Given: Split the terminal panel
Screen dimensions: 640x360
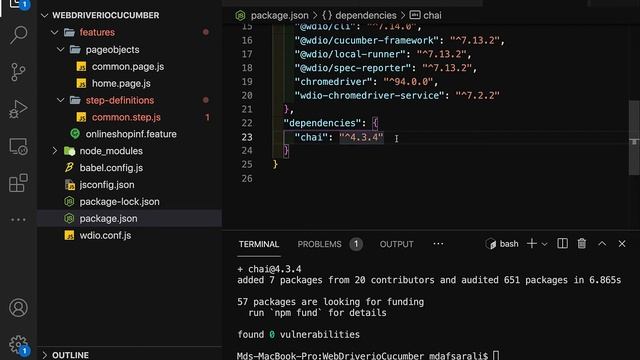Looking at the screenshot, I should point(562,244).
